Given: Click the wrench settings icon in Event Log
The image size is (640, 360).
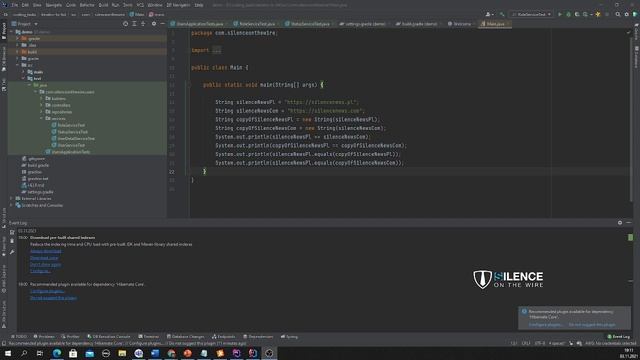Looking at the screenshot, I should coord(12,252).
